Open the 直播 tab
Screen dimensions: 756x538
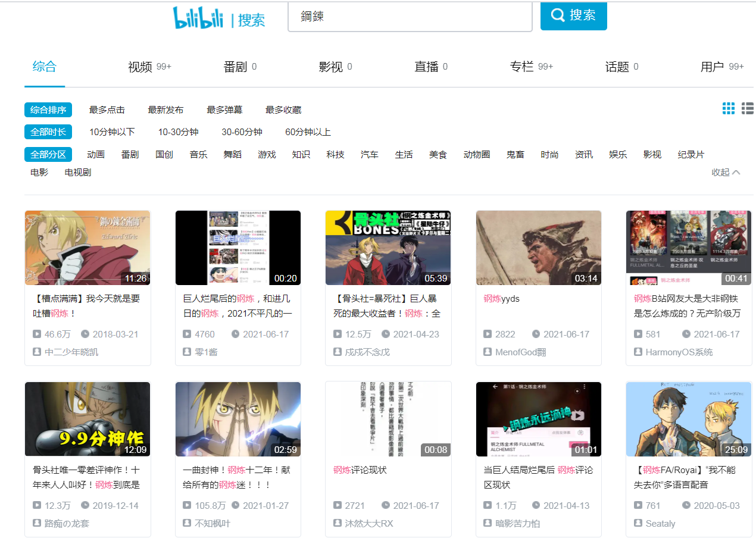coord(431,67)
